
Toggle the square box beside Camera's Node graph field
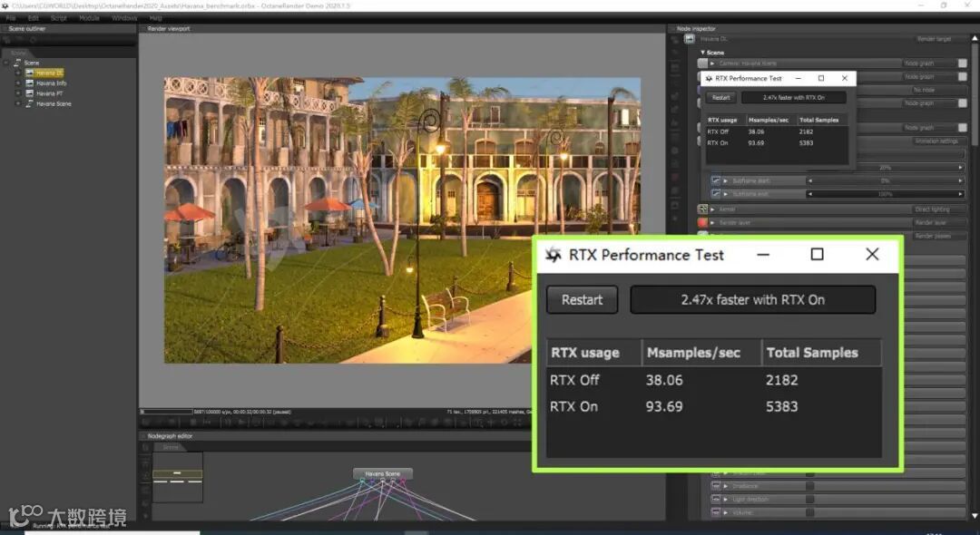pos(963,63)
